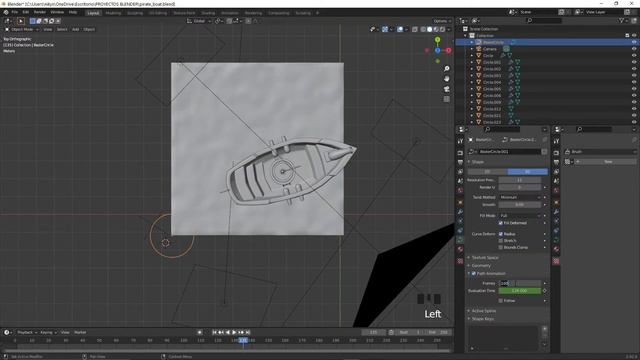
Task: Toggle visibility eye of Circle.004
Action: (x=634, y=82)
